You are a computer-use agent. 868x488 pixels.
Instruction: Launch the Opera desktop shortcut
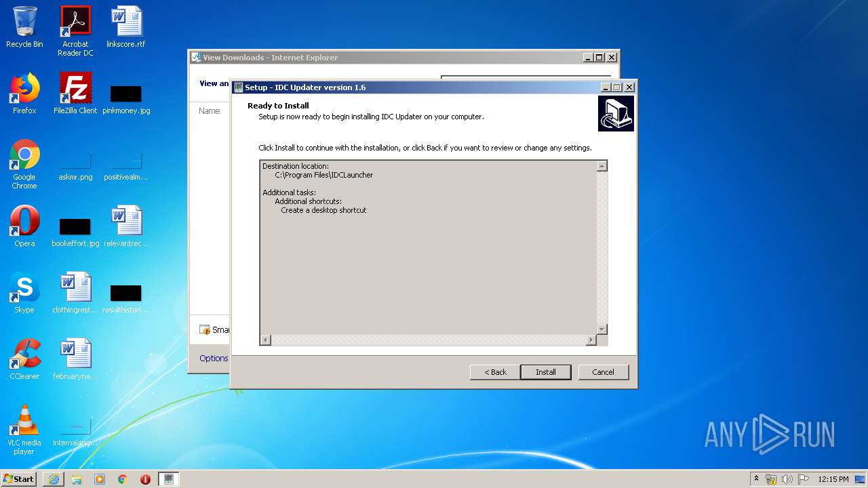click(x=24, y=226)
